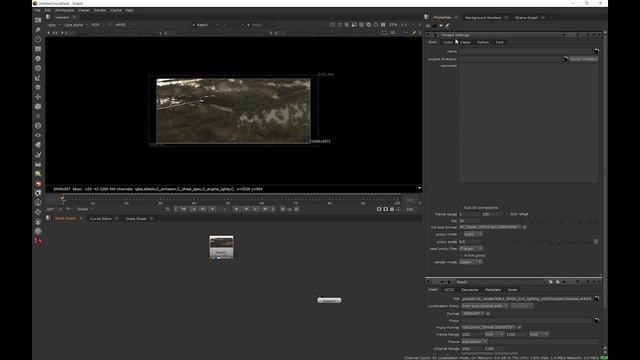This screenshot has height=360, width=640.
Task: Click the Viewer pause refresh icon
Action: pos(383,25)
